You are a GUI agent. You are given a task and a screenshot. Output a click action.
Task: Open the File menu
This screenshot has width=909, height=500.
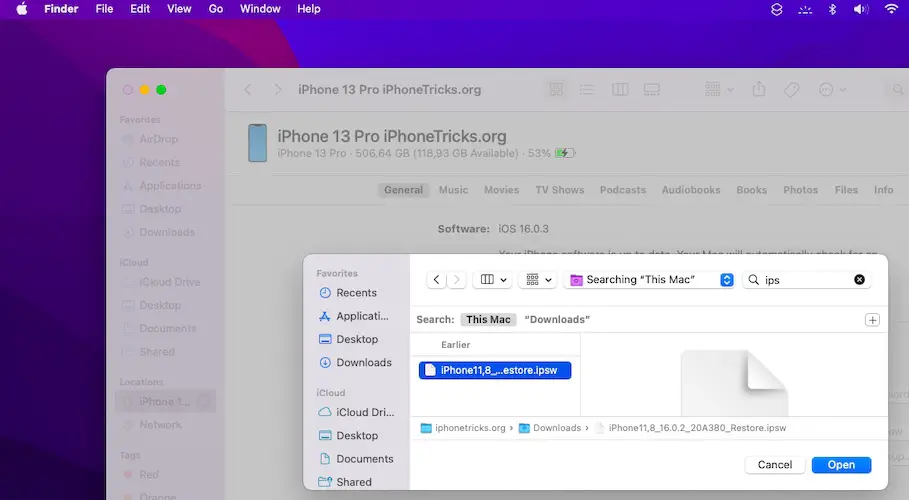104,9
